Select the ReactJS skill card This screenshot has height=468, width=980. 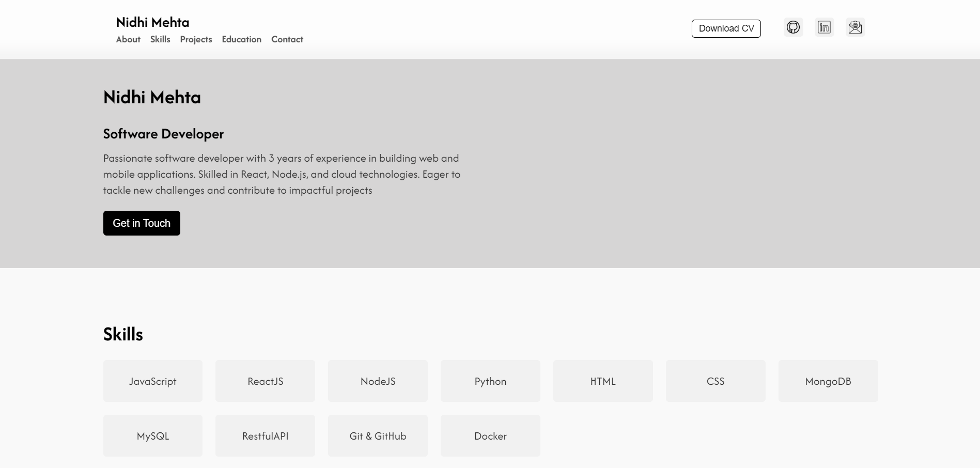point(265,381)
